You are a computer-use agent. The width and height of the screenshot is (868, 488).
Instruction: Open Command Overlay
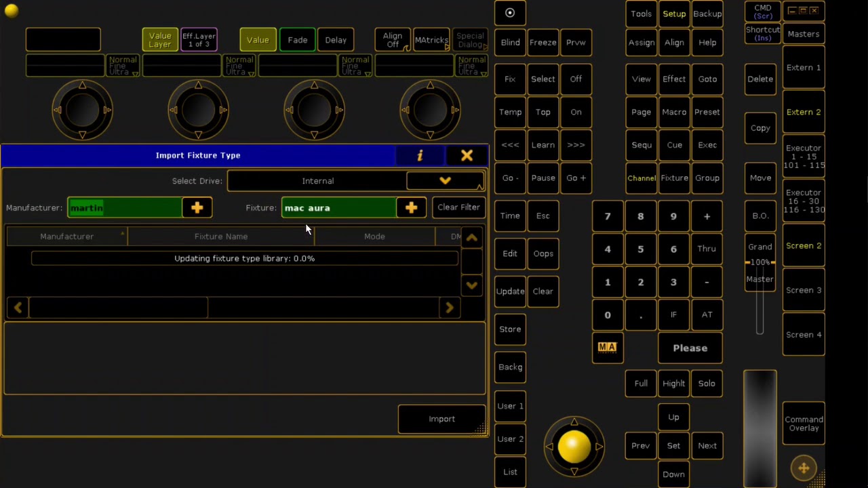tap(804, 424)
